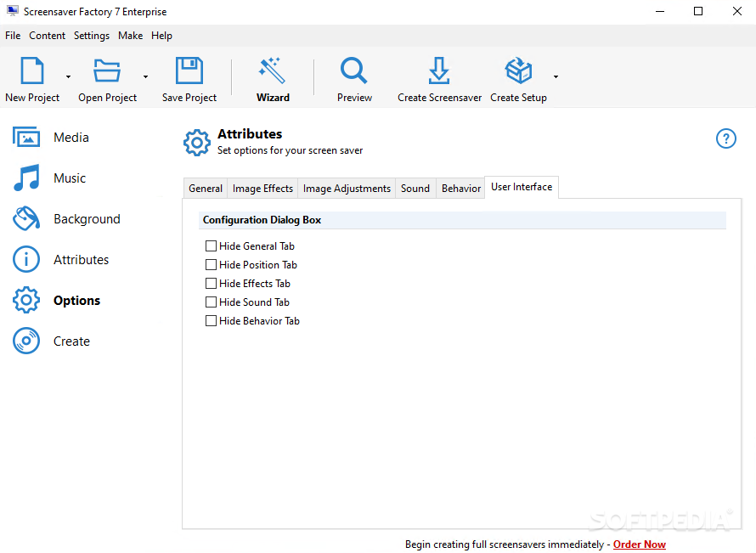Click the Save Project floppy icon

point(189,71)
